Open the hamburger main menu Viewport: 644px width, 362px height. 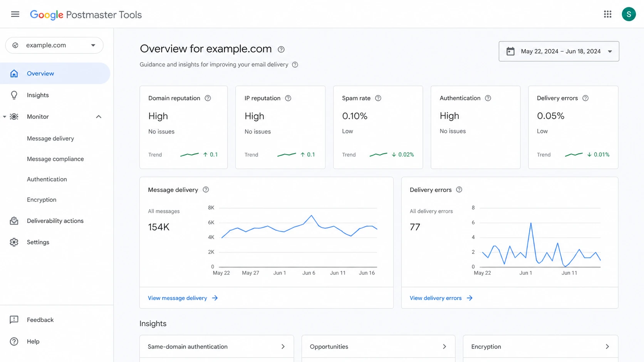[x=15, y=14]
